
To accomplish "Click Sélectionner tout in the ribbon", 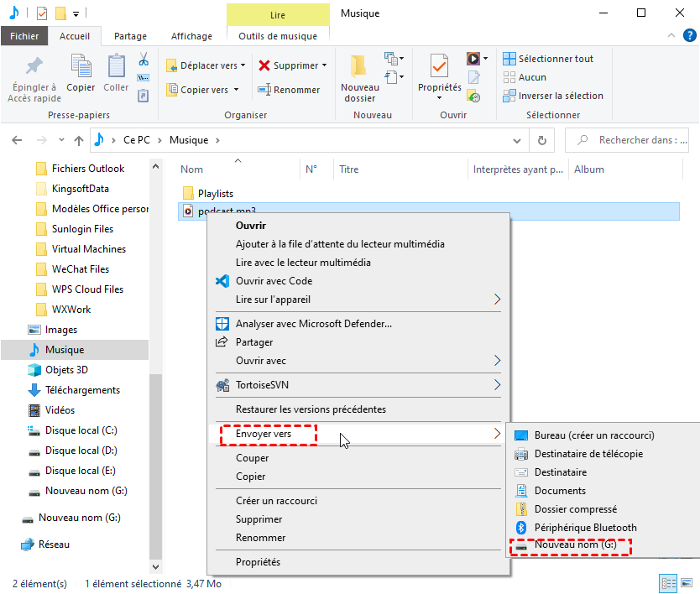I will pos(548,59).
